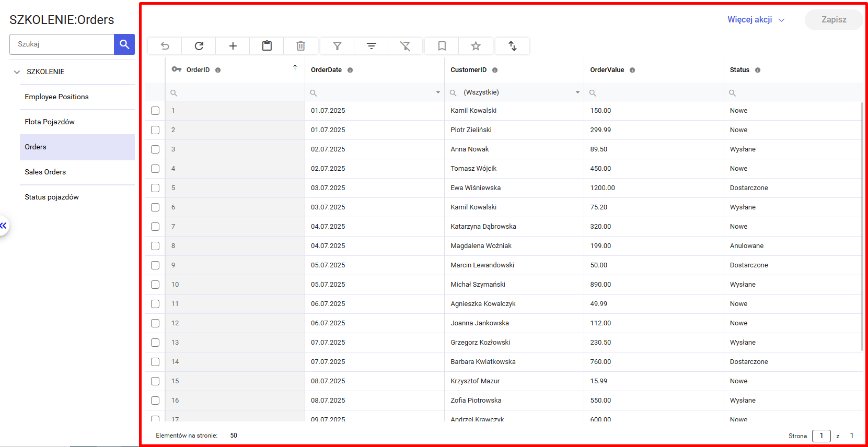The width and height of the screenshot is (868, 447).
Task: Clear filters with crossed-out funnel icon
Action: (x=406, y=46)
